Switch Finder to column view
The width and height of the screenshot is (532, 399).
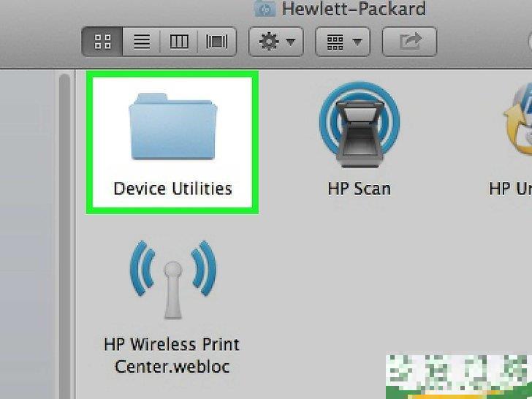pyautogui.click(x=179, y=42)
